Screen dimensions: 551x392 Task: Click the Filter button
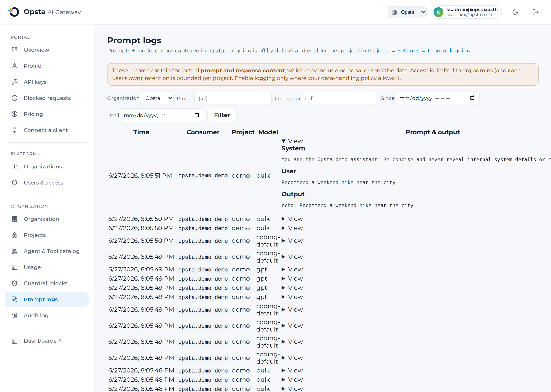coord(222,115)
